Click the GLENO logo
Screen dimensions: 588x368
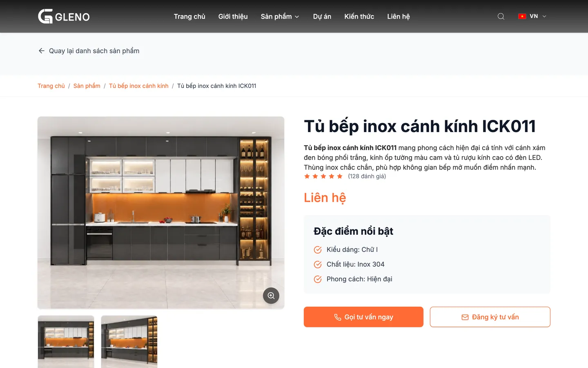coord(64,16)
